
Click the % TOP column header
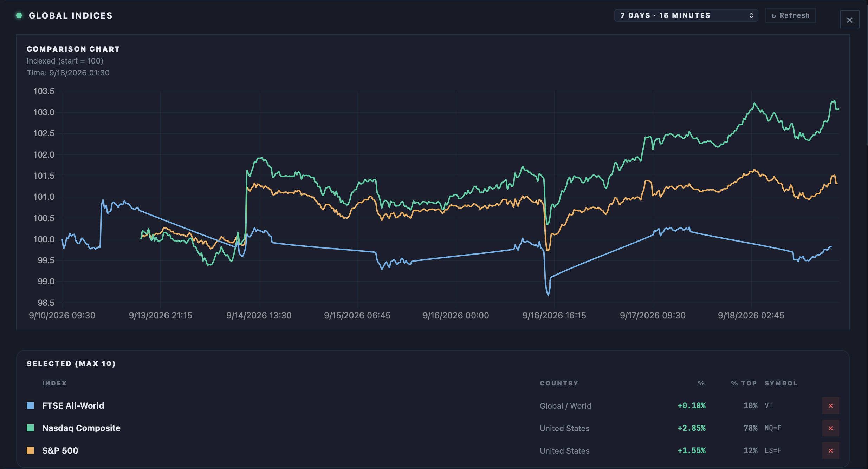tap(744, 383)
